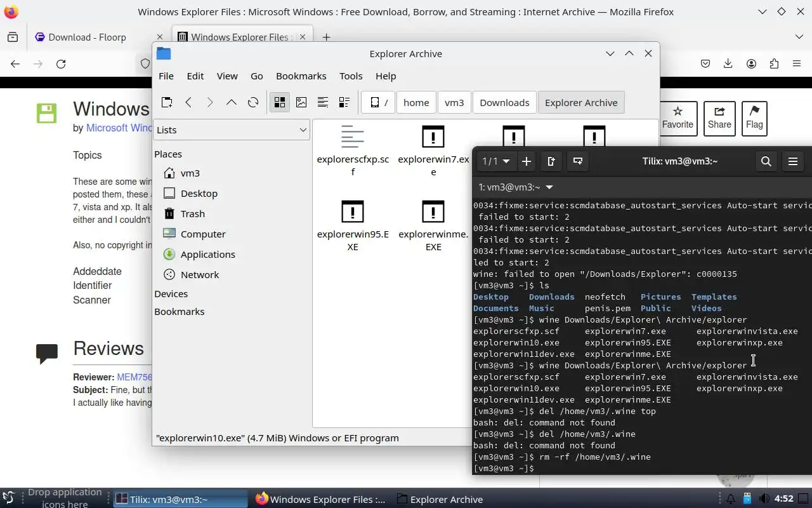812x508 pixels.
Task: Open reviewer MEM756 link
Action: pos(134,377)
